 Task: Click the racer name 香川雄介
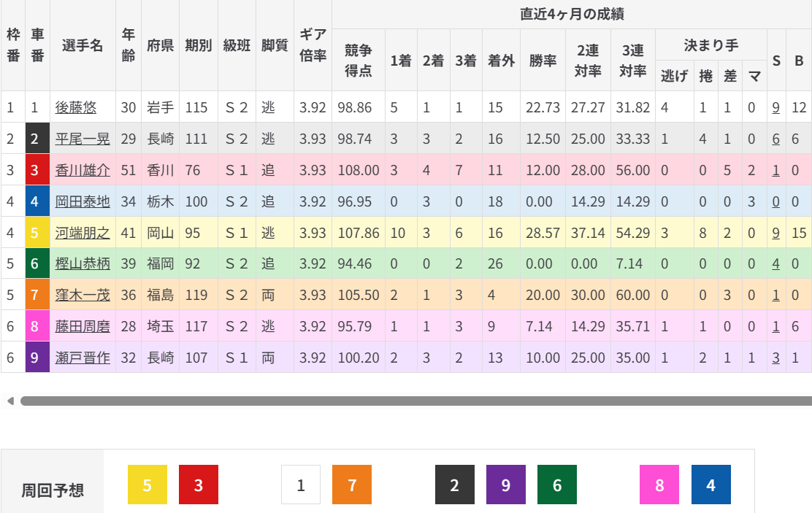tap(83, 170)
